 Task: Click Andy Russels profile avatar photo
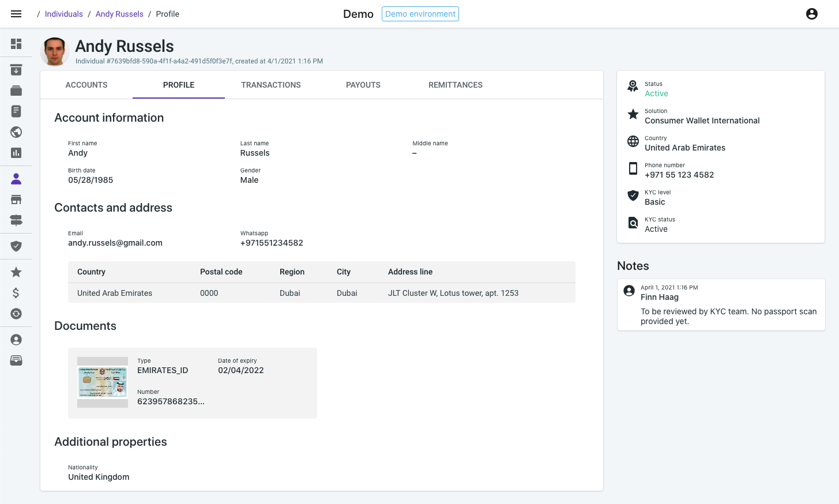click(x=55, y=52)
